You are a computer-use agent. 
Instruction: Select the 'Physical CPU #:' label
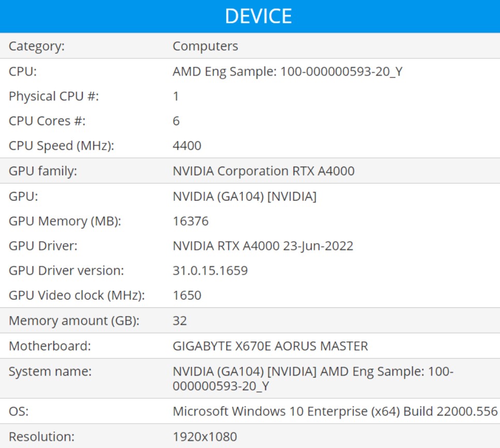point(54,96)
